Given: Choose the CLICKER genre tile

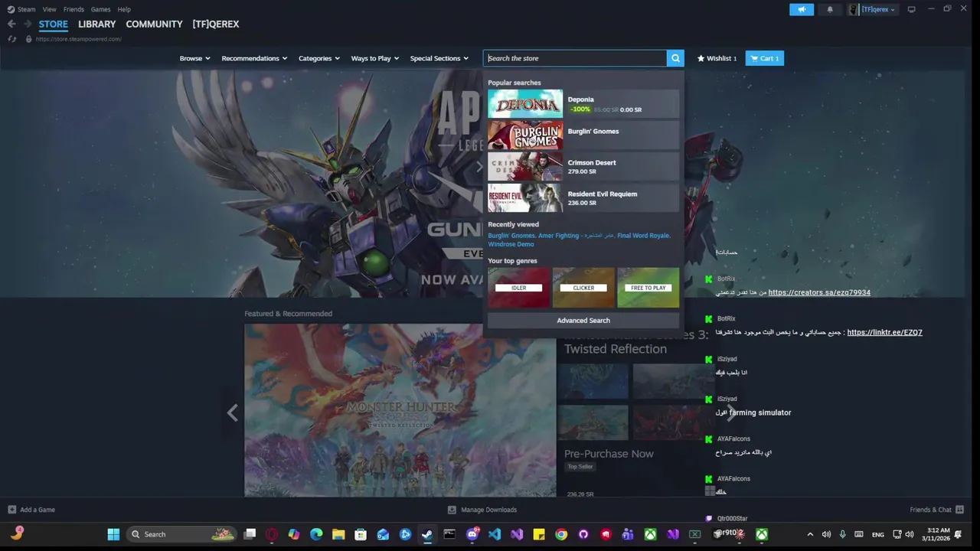Looking at the screenshot, I should point(583,288).
